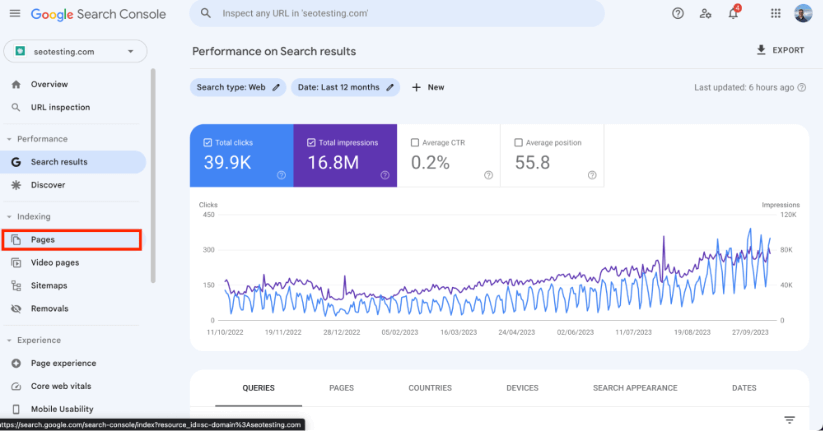Open the hamburger main menu
The width and height of the screenshot is (823, 431).
point(15,14)
